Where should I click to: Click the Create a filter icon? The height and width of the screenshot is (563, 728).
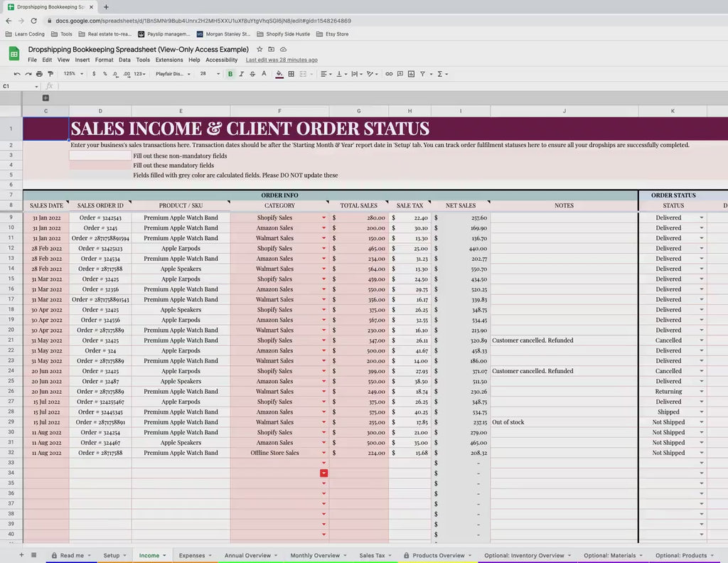[422, 74]
